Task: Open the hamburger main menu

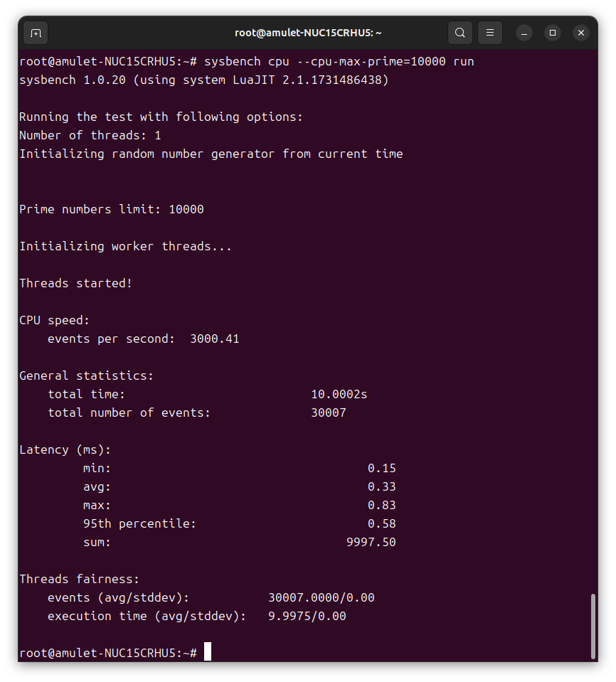Action: (490, 33)
